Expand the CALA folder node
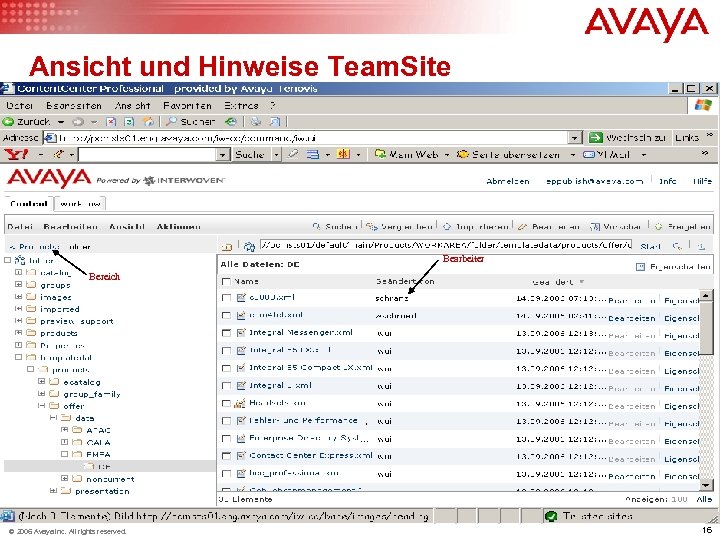 (64, 442)
